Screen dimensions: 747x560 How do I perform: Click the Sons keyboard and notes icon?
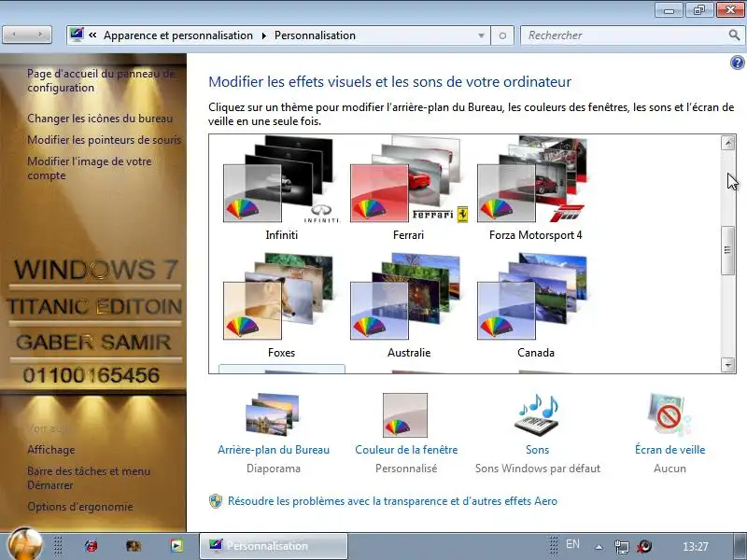(x=537, y=414)
